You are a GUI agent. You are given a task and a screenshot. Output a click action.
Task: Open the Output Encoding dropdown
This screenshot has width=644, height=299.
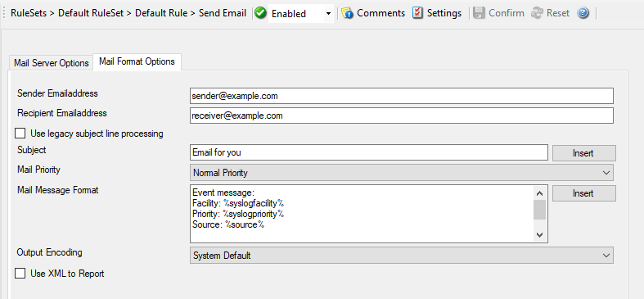pos(402,256)
